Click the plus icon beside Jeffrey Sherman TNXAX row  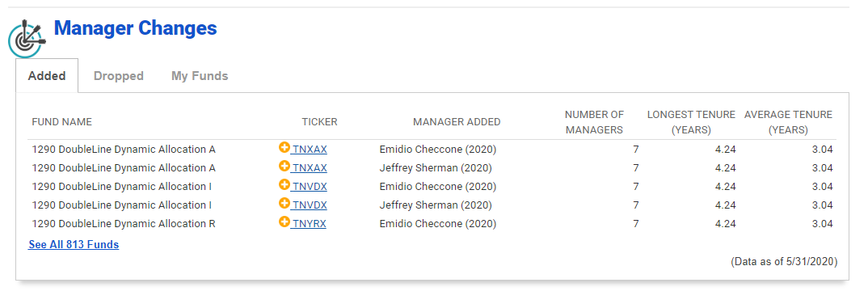pyautogui.click(x=284, y=166)
